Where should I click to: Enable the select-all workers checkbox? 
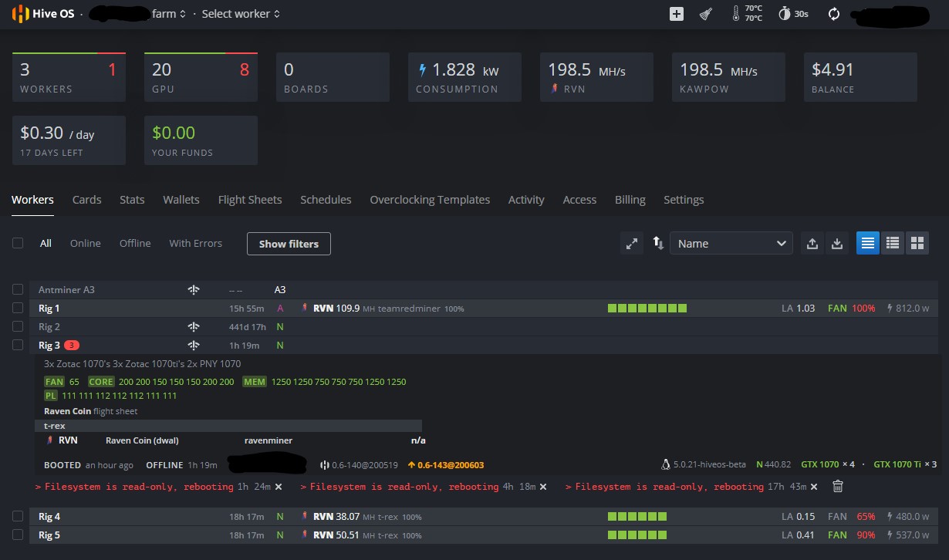pyautogui.click(x=18, y=242)
